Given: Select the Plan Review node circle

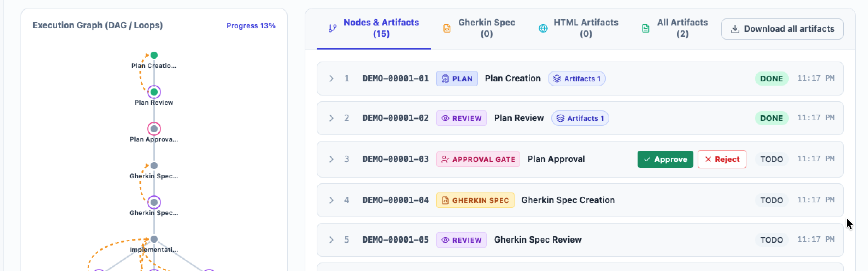Looking at the screenshot, I should point(154,92).
